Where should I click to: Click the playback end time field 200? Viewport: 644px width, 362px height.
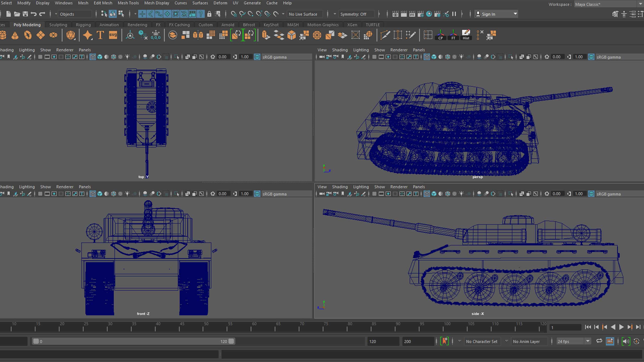coord(418,341)
